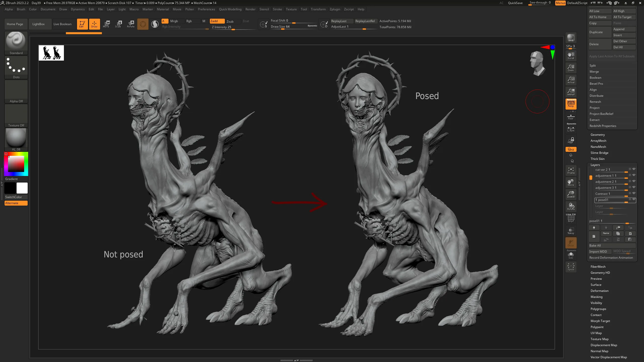Image resolution: width=644 pixels, height=362 pixels.
Task: Toggle Persp perspective mode
Action: point(571,104)
